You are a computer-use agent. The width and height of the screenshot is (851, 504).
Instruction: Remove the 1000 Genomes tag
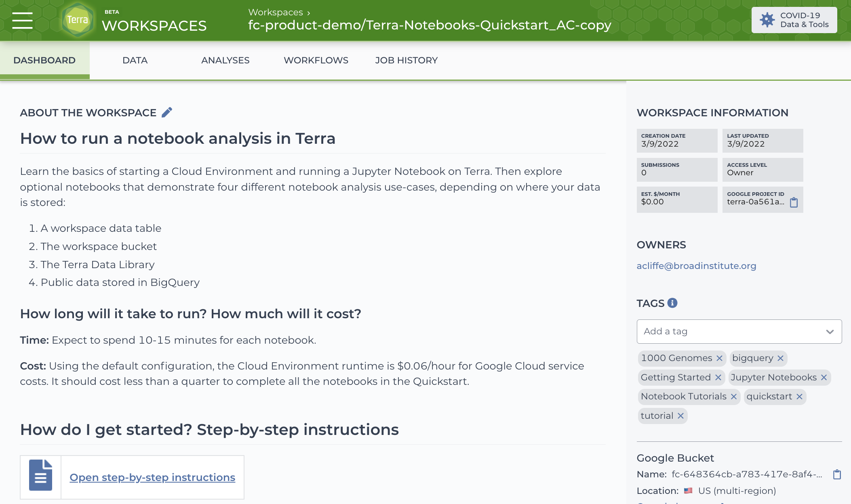tap(719, 358)
